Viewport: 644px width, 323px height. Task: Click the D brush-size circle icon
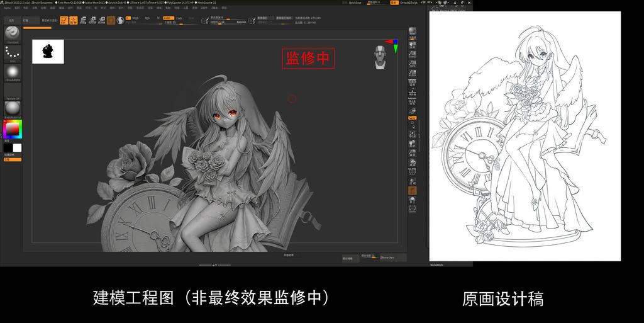[x=252, y=21]
